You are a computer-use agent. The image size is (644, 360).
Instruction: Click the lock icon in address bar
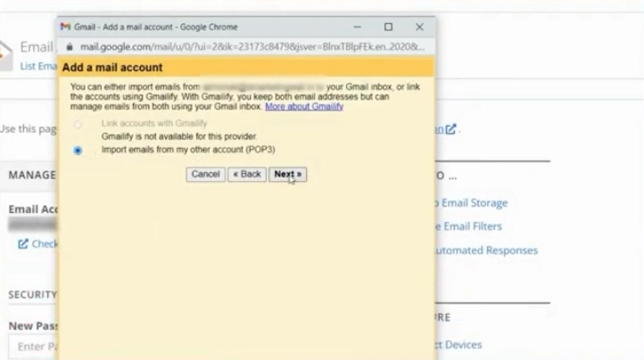click(70, 47)
